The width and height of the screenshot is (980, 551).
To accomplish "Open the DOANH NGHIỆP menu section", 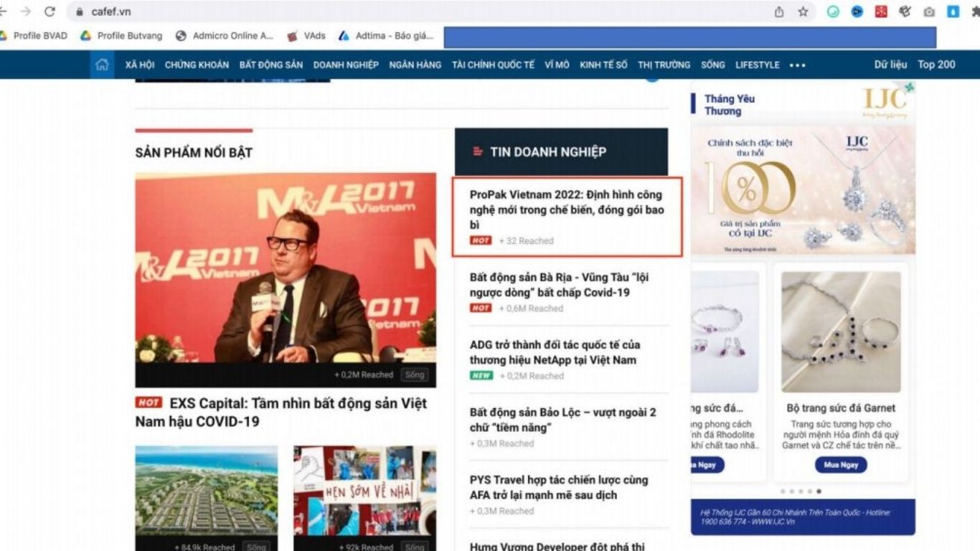I will click(x=346, y=65).
